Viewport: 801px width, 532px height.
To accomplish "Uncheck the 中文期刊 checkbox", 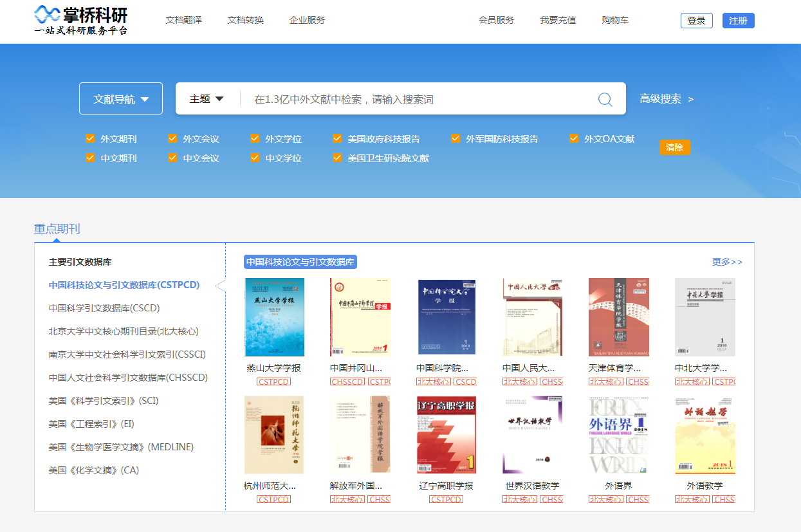I will coord(90,158).
